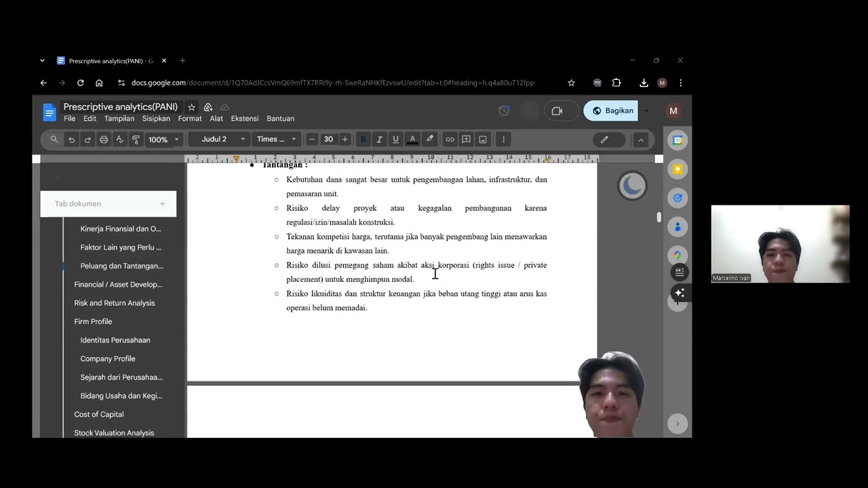This screenshot has width=868, height=488.
Task: Open the zoom level 100% dropdown
Action: (x=163, y=140)
